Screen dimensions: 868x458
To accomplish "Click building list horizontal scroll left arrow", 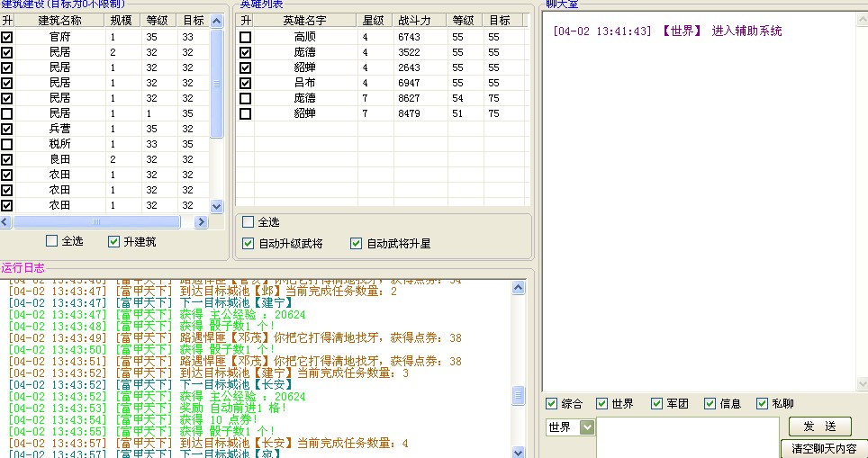I will tap(5, 222).
